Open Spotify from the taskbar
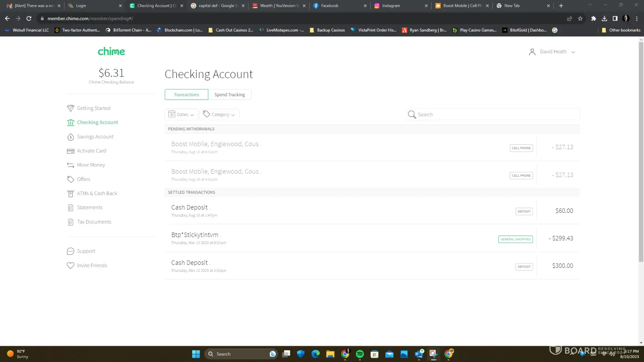644x362 pixels. click(x=360, y=354)
